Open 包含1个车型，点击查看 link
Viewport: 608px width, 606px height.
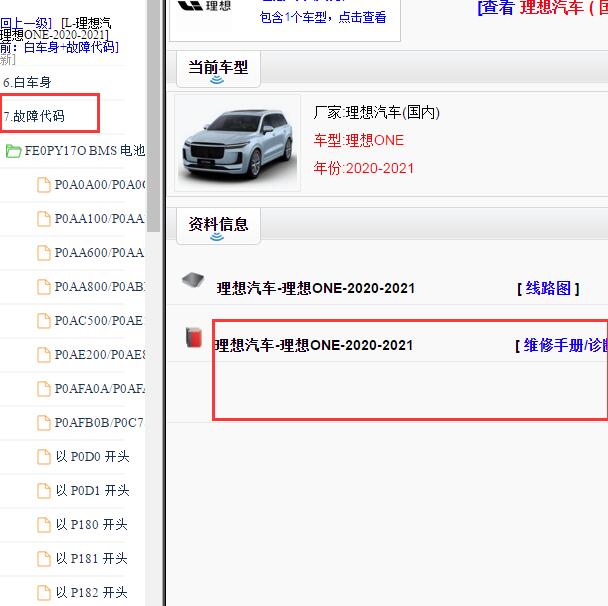pos(323,17)
